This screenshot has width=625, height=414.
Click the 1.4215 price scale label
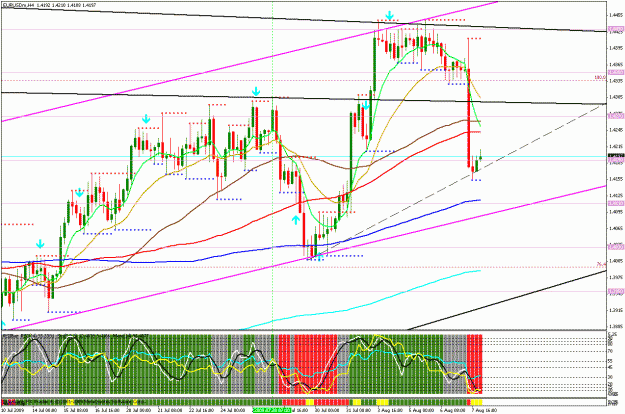(616, 146)
